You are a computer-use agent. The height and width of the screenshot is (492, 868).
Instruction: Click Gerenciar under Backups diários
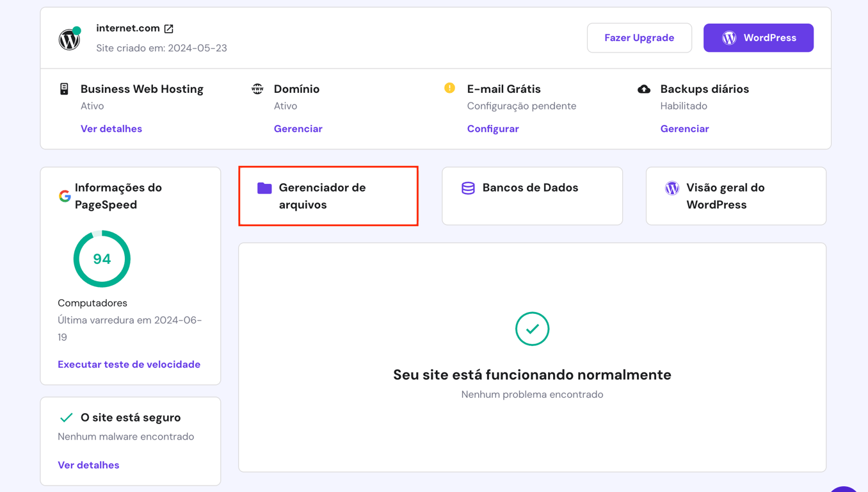tap(685, 129)
